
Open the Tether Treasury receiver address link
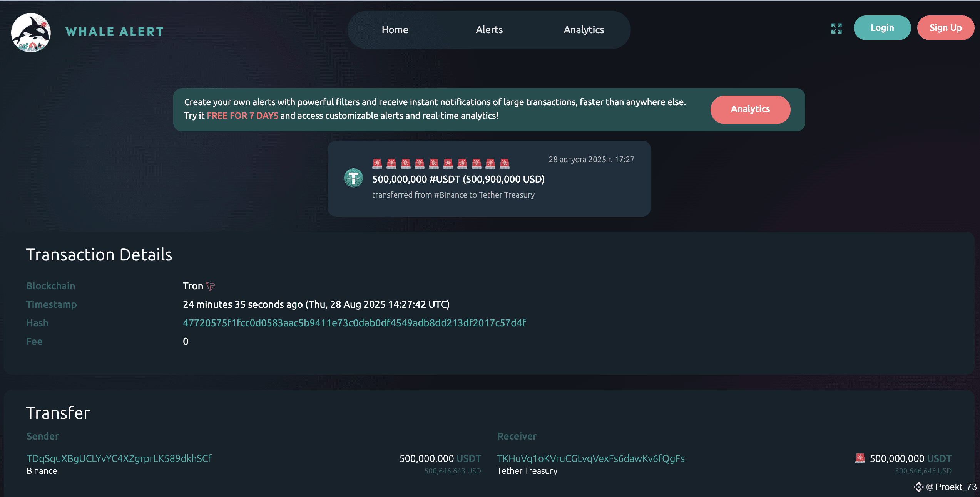pos(591,458)
